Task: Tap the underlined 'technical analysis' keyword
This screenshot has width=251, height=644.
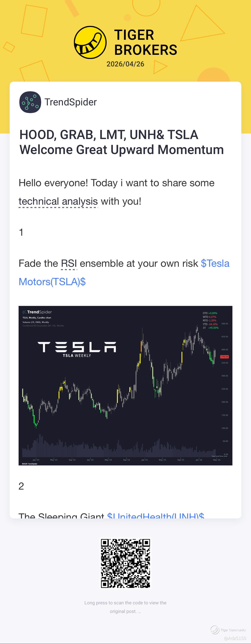Action: 58,201
